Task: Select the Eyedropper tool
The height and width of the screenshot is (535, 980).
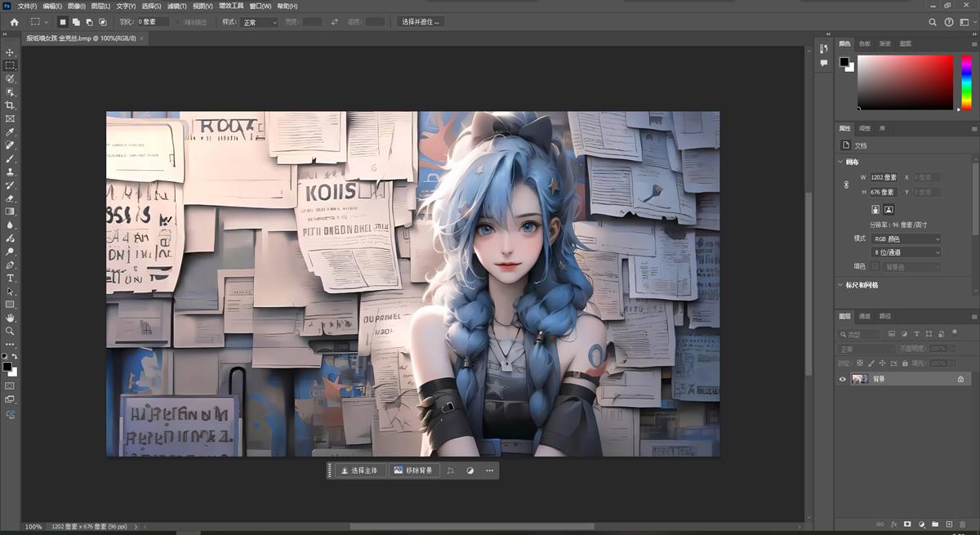Action: (10, 132)
